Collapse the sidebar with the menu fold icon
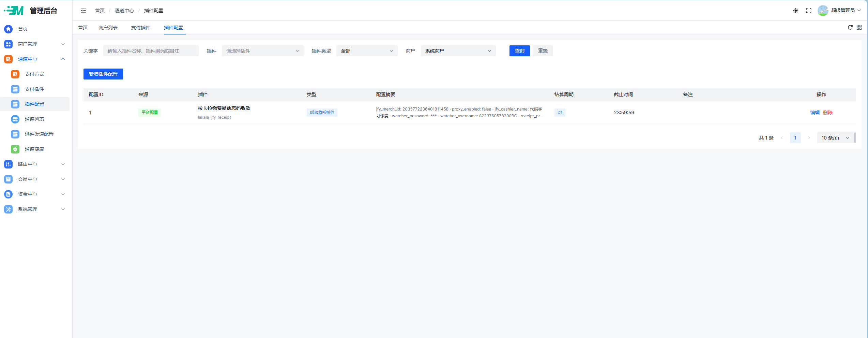The image size is (868, 338). pos(83,11)
